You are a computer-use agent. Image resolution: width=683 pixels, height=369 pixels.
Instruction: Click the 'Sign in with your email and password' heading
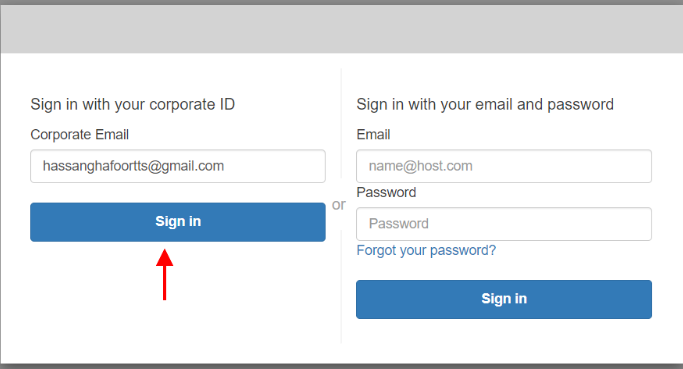[485, 105]
